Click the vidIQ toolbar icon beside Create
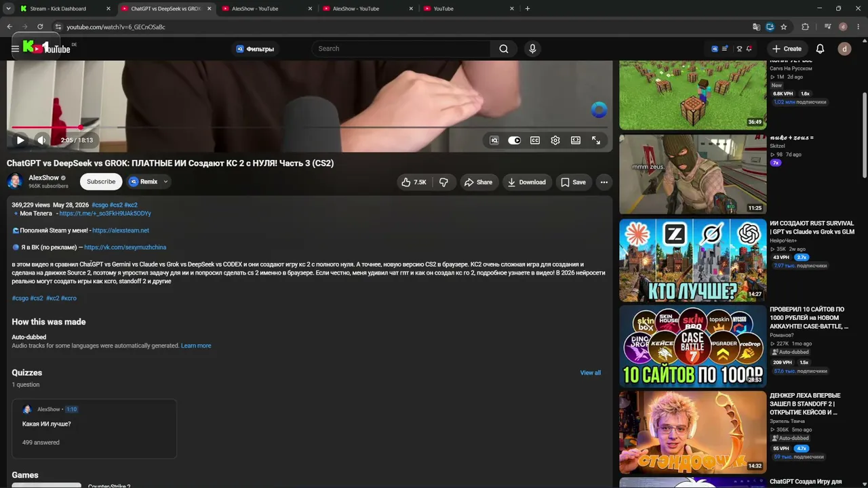Screen dimensions: 868x488 point(715,49)
